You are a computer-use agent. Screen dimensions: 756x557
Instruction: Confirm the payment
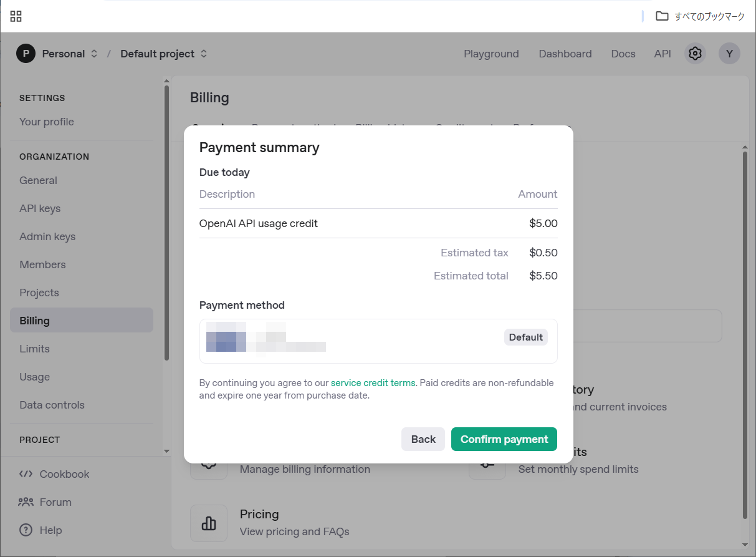point(504,439)
